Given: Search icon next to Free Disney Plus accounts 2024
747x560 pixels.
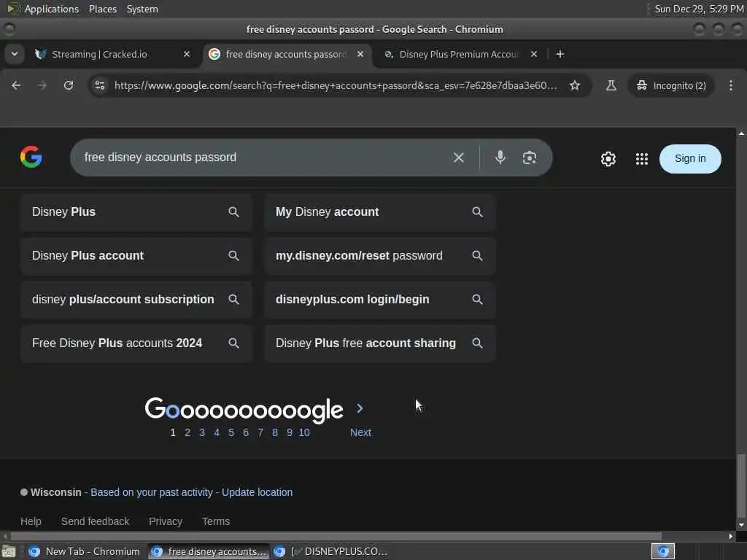Looking at the screenshot, I should tap(233, 343).
